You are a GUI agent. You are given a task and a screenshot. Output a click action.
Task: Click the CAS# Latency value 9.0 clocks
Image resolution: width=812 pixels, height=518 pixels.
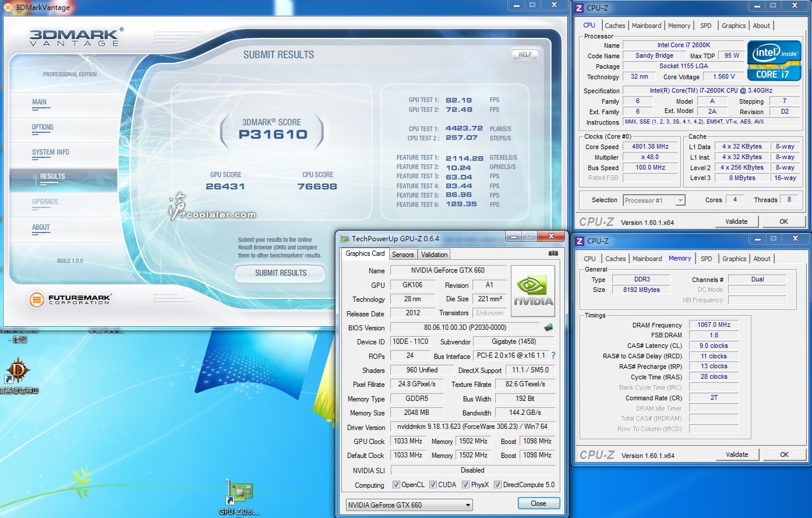click(714, 346)
